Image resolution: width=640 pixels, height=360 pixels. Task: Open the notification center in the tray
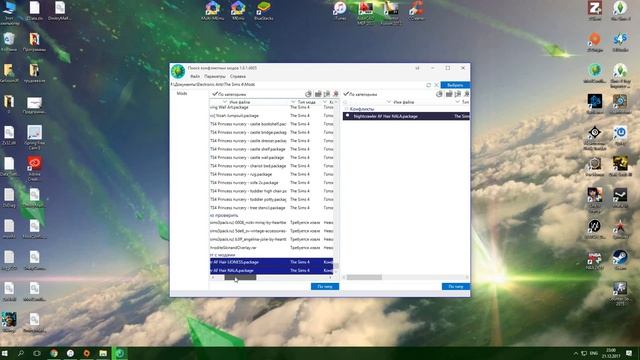[x=629, y=353]
